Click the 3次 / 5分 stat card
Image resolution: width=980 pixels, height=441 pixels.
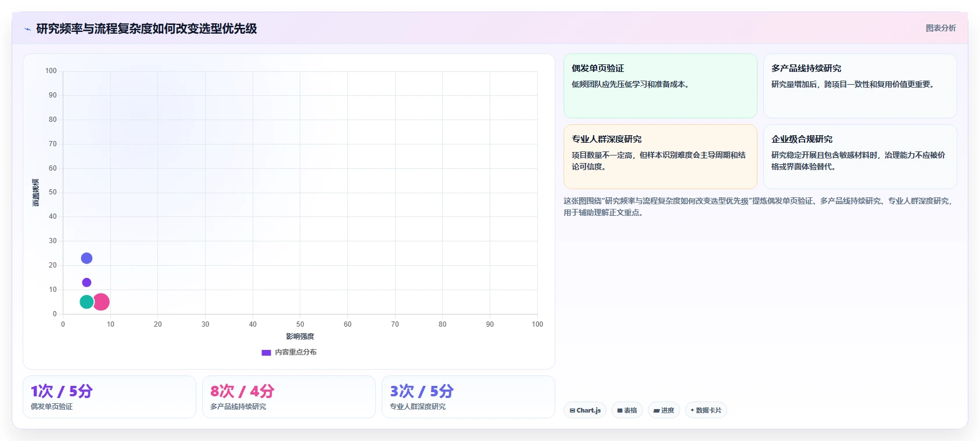tap(468, 397)
